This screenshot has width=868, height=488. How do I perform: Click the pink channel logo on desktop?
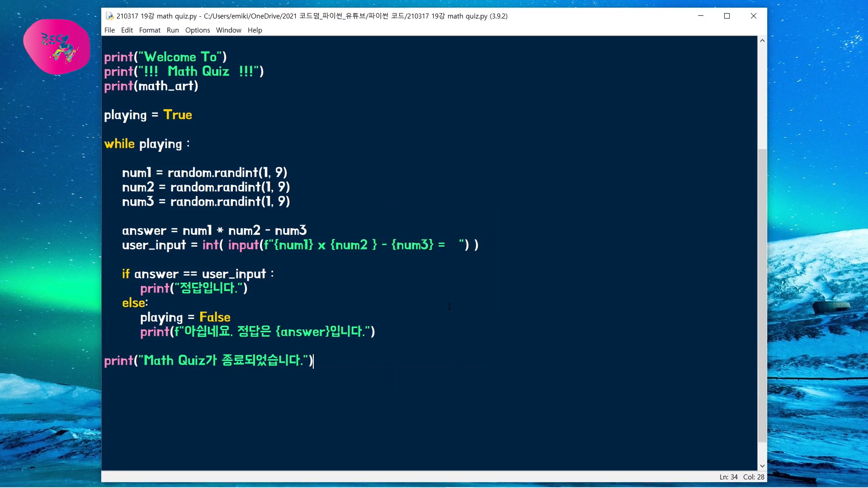(x=57, y=47)
